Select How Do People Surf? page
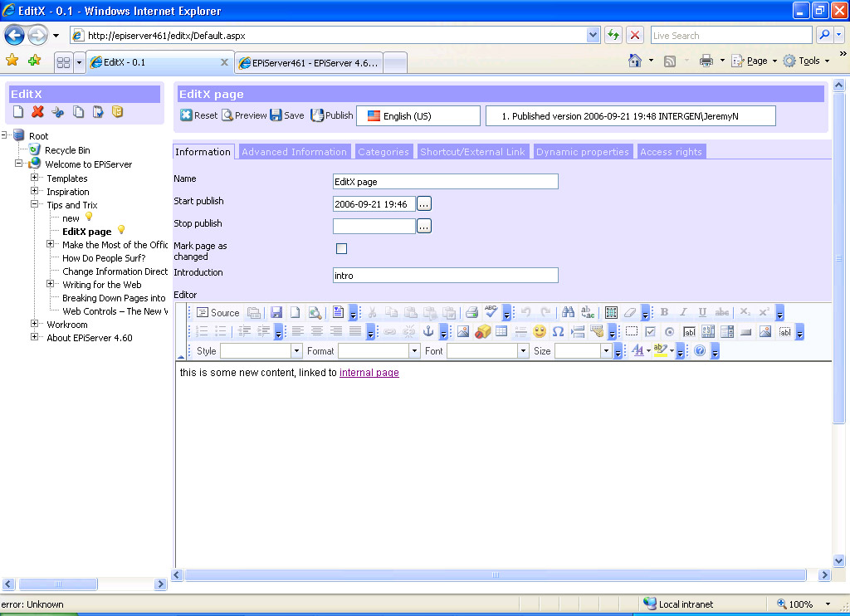Image resolution: width=850 pixels, height=616 pixels. pos(104,258)
